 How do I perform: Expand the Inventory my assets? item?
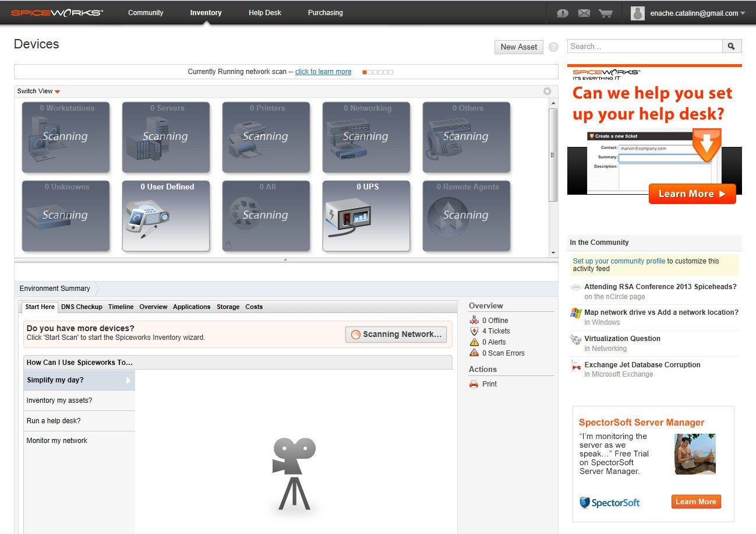(x=79, y=400)
